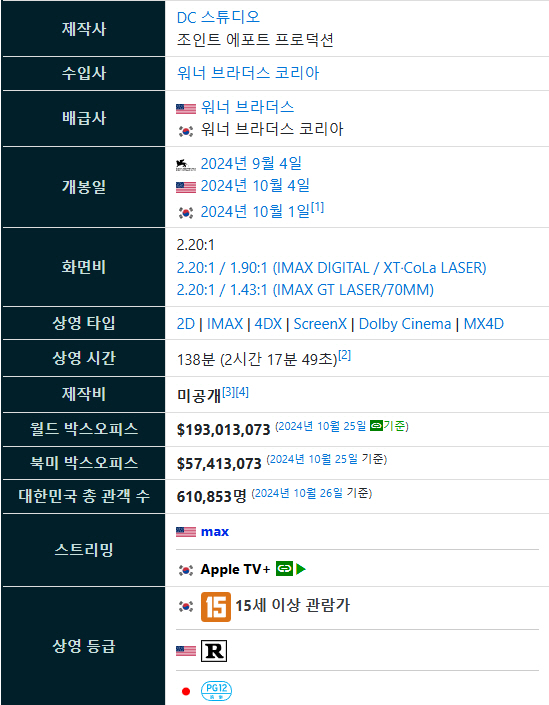Click the Japan flag icon
Image resolution: width=549 pixels, height=705 pixels.
click(186, 691)
